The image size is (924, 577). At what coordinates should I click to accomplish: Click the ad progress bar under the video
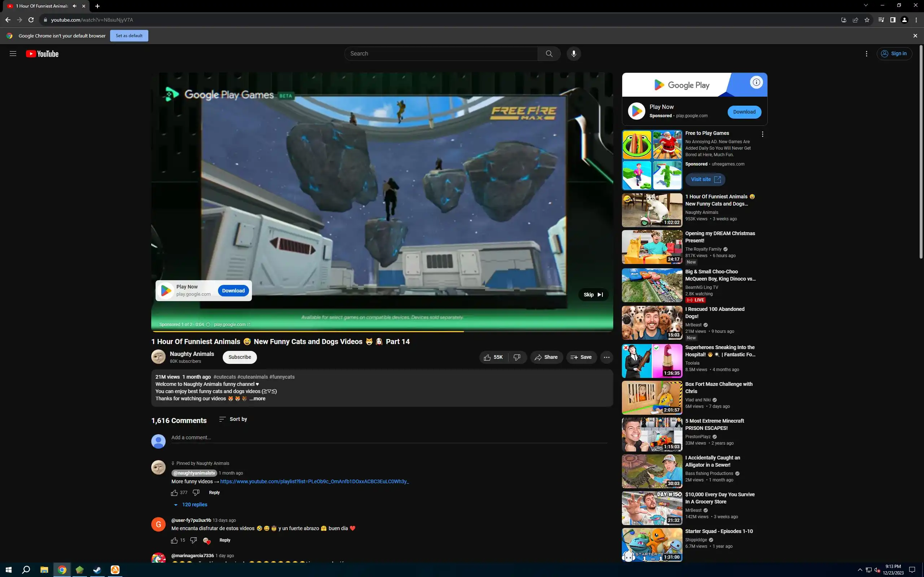click(x=382, y=331)
